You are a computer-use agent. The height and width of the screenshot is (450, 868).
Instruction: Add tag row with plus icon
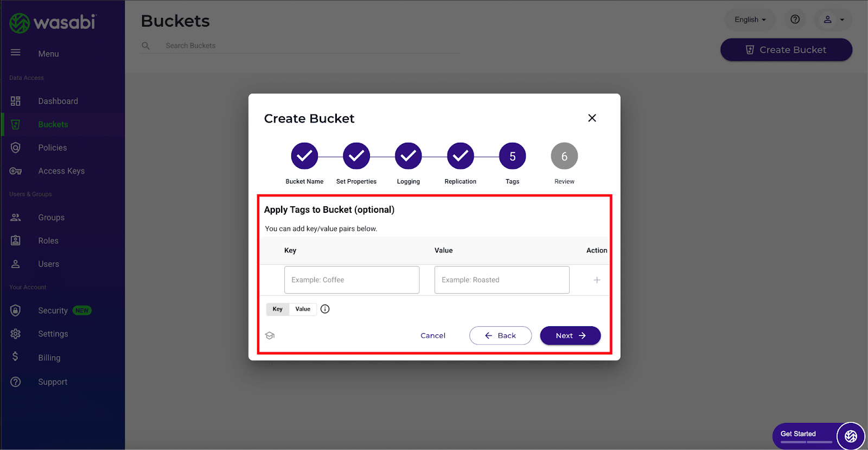(x=597, y=280)
